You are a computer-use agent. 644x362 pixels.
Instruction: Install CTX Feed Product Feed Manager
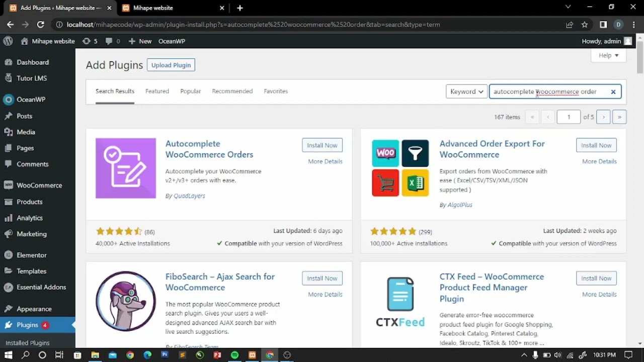[596, 279]
